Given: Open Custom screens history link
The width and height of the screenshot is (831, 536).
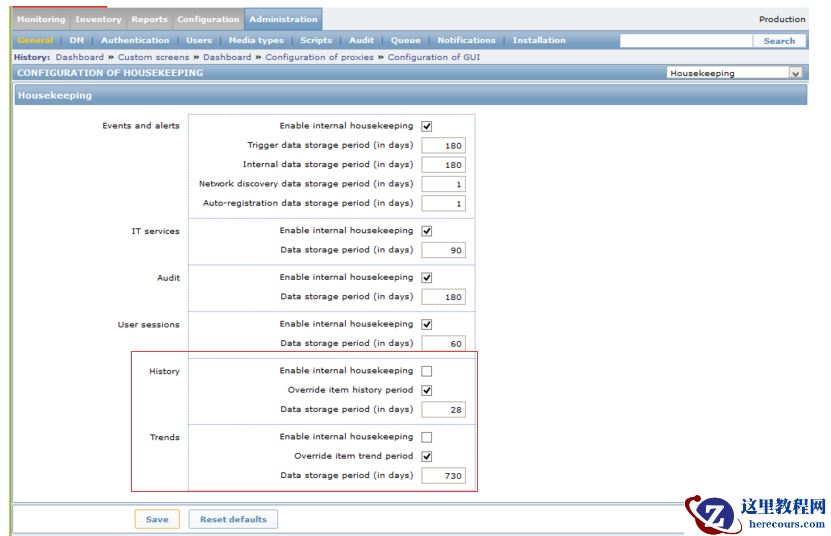Looking at the screenshot, I should coord(153,57).
